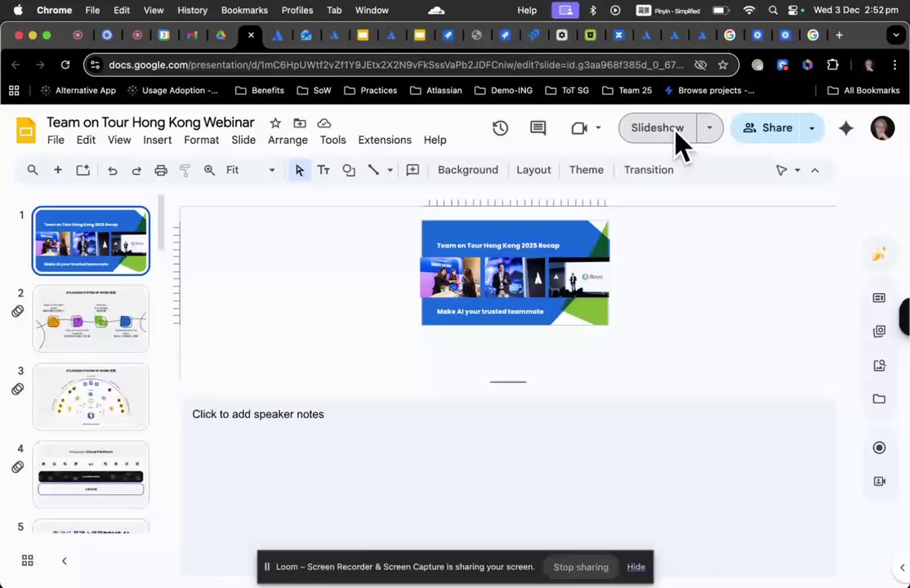Insert a comment from toolbar
910x588 pixels.
[x=413, y=170]
